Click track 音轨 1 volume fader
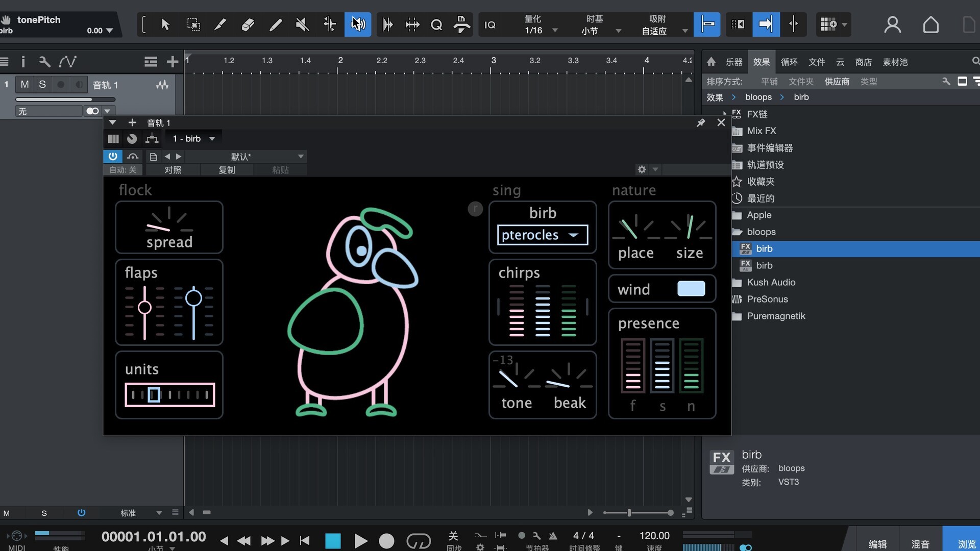Screen dimensions: 980x551 (65, 99)
